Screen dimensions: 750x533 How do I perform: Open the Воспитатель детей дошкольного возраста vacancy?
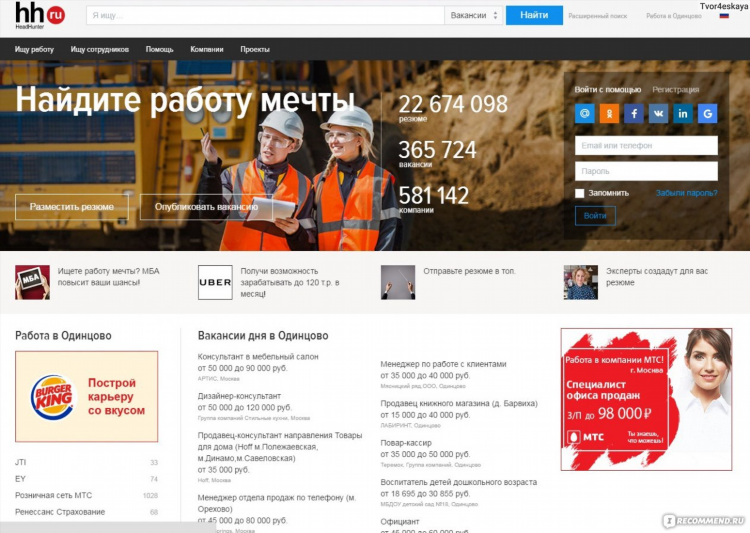(x=458, y=482)
